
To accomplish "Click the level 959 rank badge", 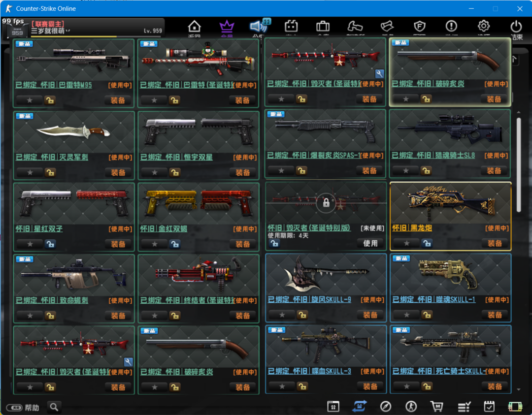I will point(17,32).
